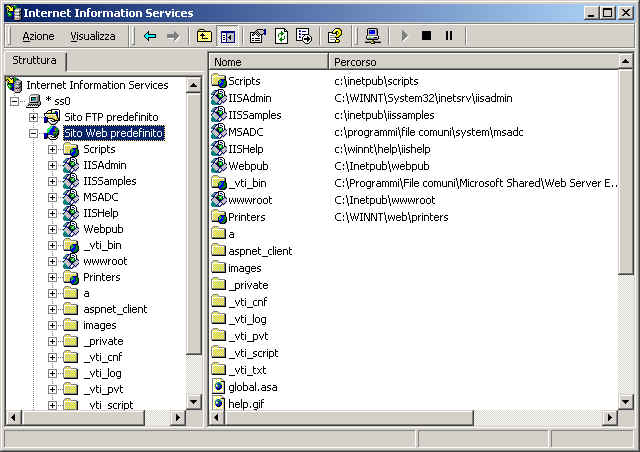Select Sito FTP predefinito in tree

coord(111,117)
